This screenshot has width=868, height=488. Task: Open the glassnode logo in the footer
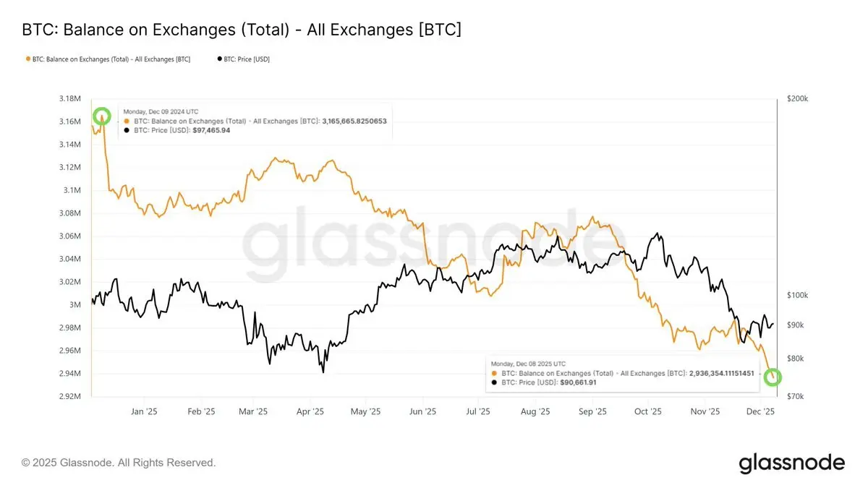point(791,463)
